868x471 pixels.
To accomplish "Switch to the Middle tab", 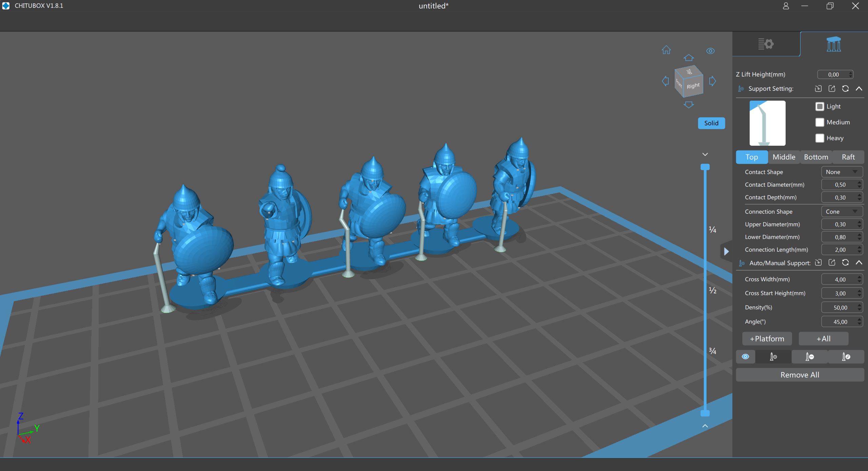I will click(x=784, y=157).
